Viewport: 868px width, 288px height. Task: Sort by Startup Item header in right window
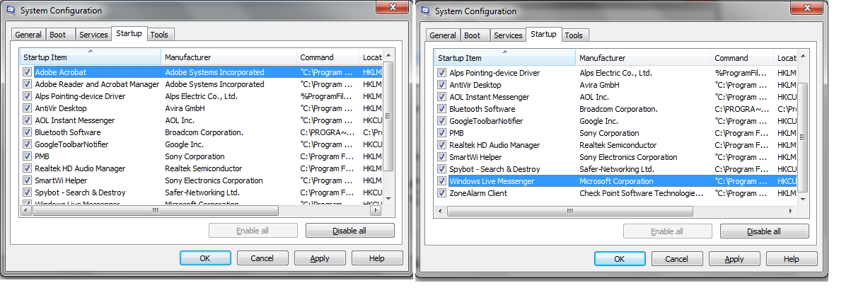(x=505, y=58)
